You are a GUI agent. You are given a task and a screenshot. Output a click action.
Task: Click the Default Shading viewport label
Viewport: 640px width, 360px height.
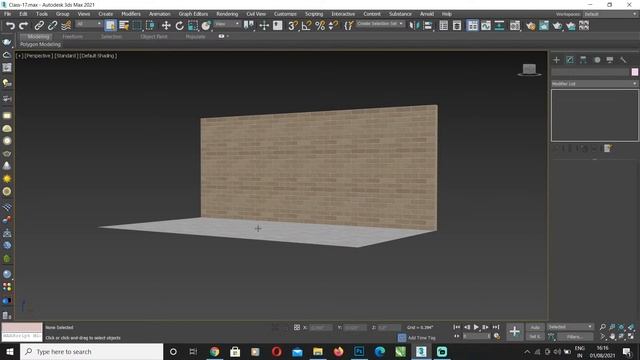(98, 56)
